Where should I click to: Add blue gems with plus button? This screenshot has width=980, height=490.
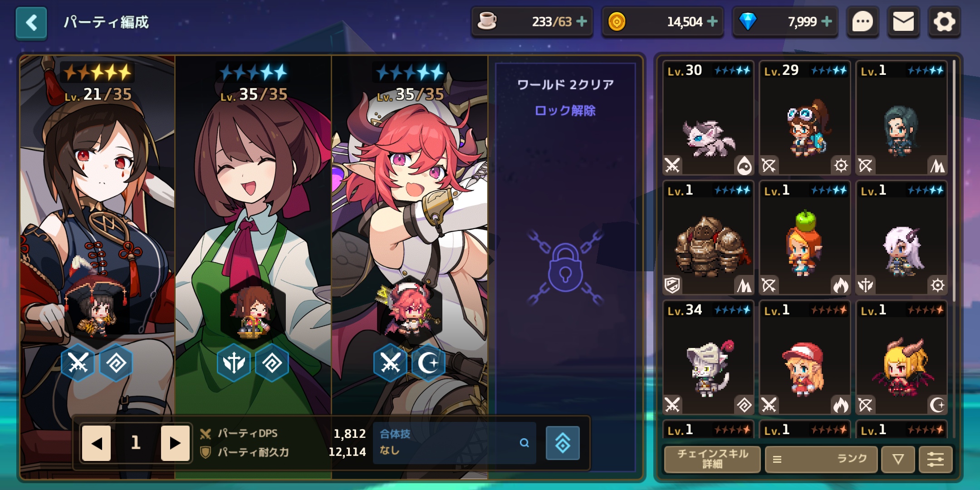(827, 21)
